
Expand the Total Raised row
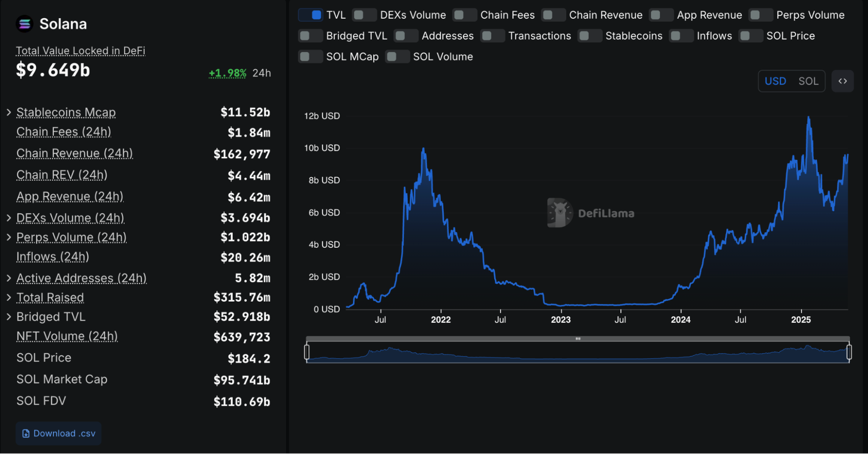tap(9, 297)
